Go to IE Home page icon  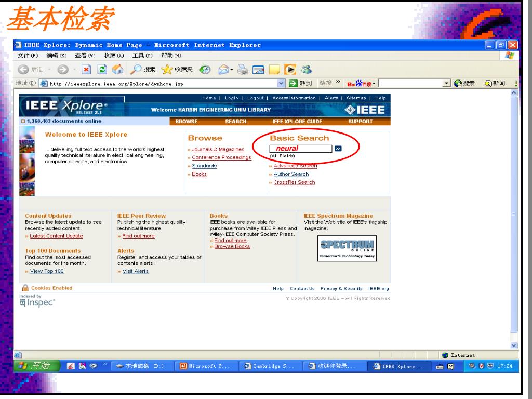118,70
